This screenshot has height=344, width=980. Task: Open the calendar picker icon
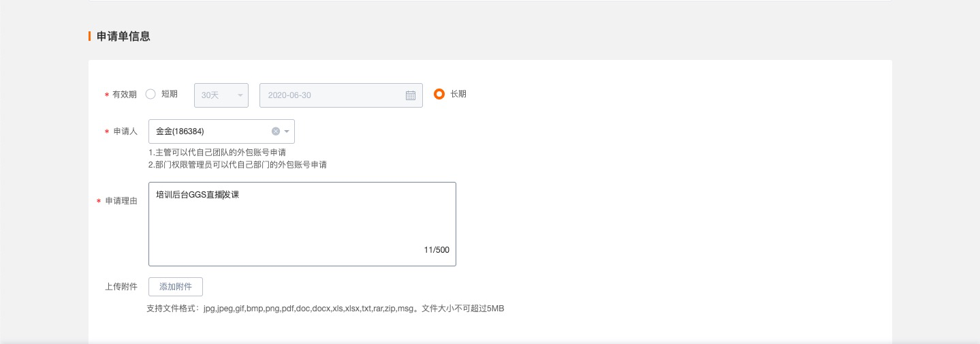point(411,95)
